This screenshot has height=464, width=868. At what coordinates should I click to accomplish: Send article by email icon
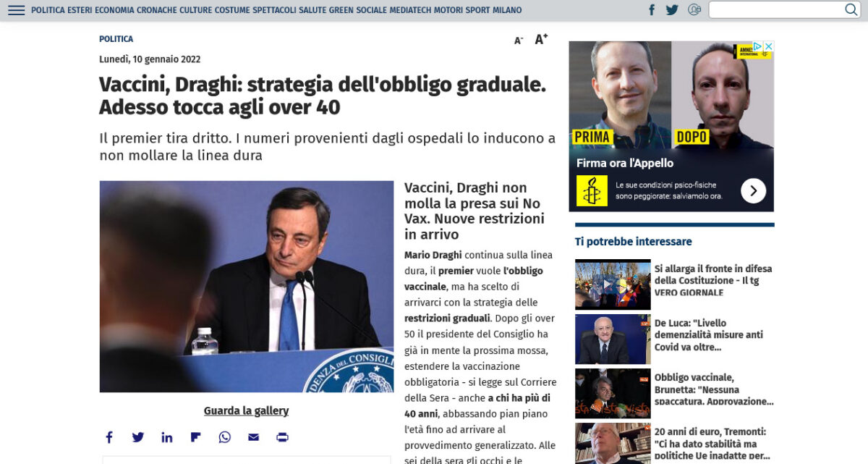point(253,437)
